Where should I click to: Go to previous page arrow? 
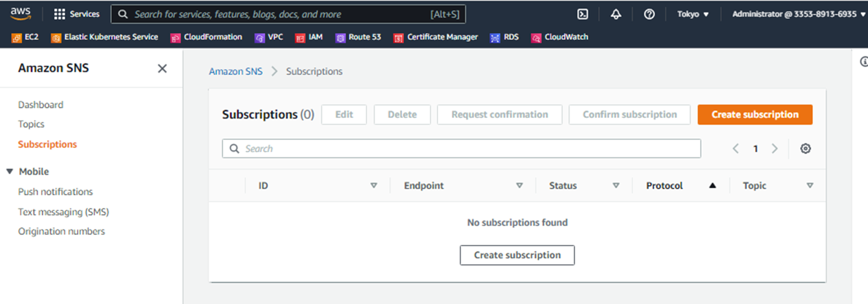(735, 148)
